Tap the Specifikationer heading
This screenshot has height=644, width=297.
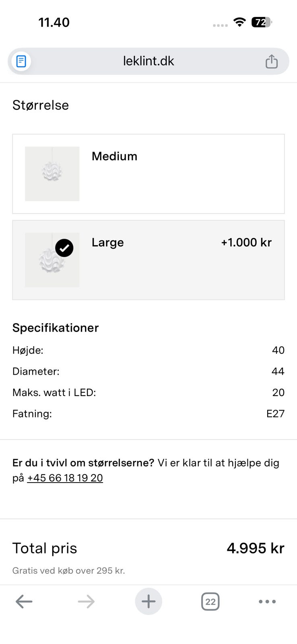click(x=56, y=328)
